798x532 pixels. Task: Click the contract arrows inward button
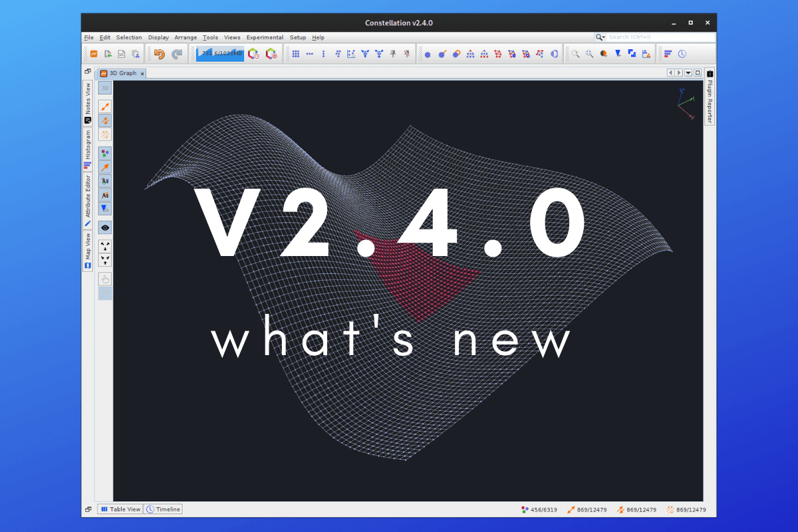[105, 260]
